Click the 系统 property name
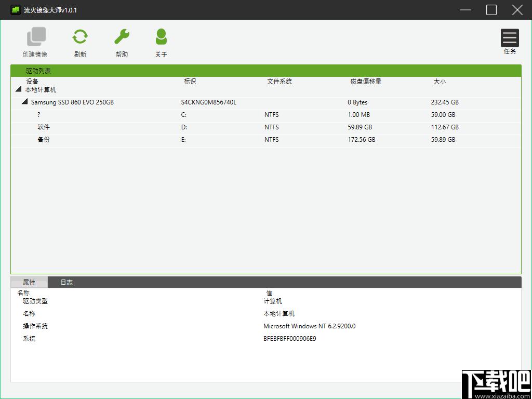This screenshot has width=532, height=399. click(x=29, y=339)
